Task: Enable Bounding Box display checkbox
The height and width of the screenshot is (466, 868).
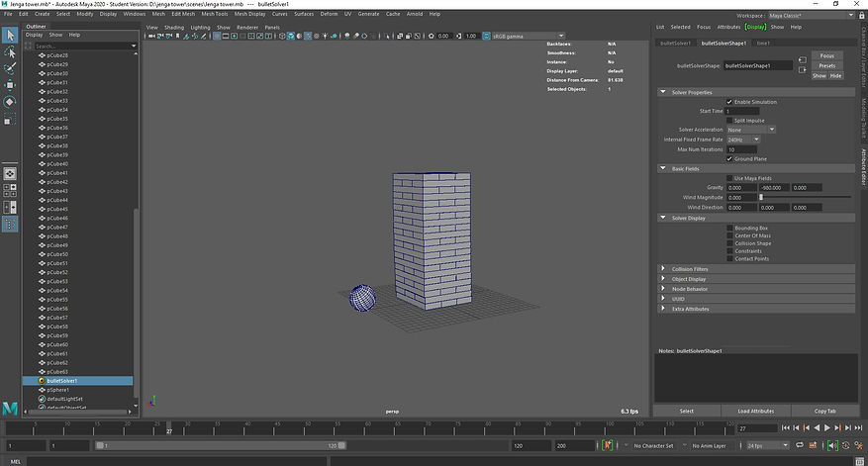Action: point(729,228)
